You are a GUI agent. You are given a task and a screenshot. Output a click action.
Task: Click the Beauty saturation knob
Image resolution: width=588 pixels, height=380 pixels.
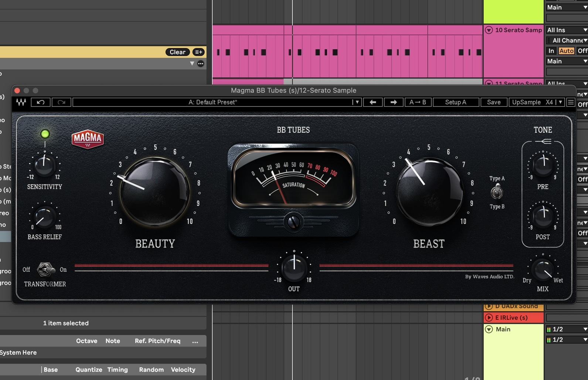click(x=155, y=192)
